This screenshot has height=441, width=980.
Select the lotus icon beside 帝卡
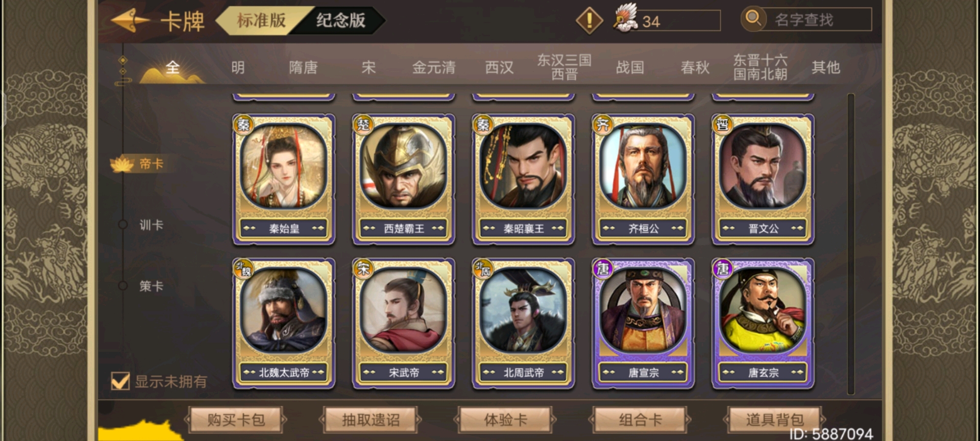(122, 164)
